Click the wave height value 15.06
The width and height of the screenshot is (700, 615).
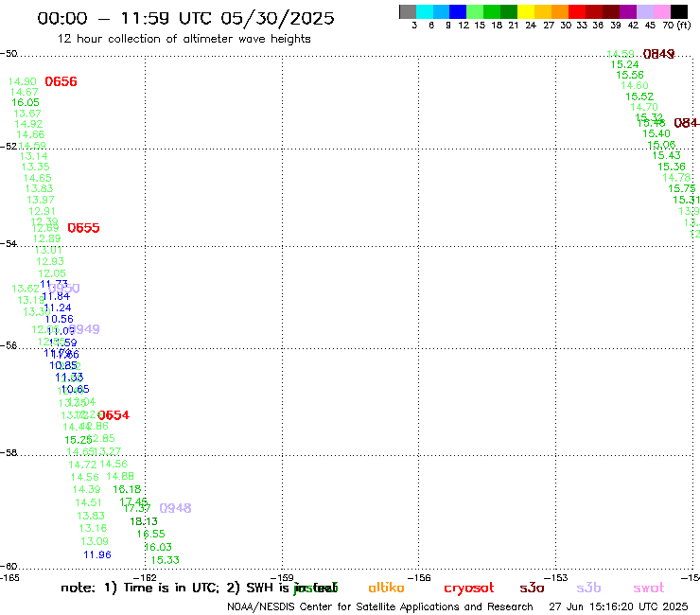pos(661,145)
